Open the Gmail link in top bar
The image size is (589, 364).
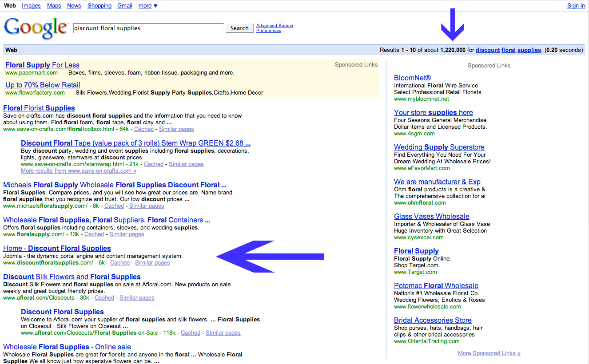[x=124, y=6]
